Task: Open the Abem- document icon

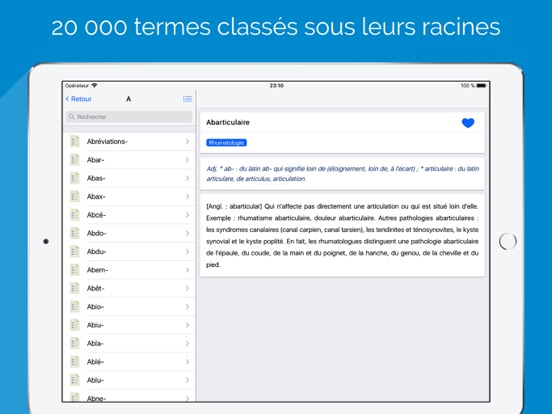Action: point(75,270)
